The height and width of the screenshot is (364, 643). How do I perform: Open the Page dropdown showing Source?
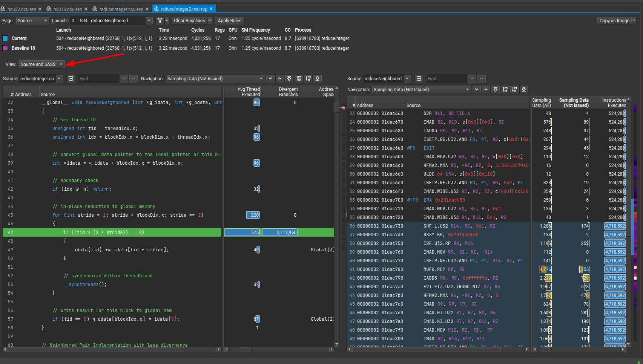(32, 20)
